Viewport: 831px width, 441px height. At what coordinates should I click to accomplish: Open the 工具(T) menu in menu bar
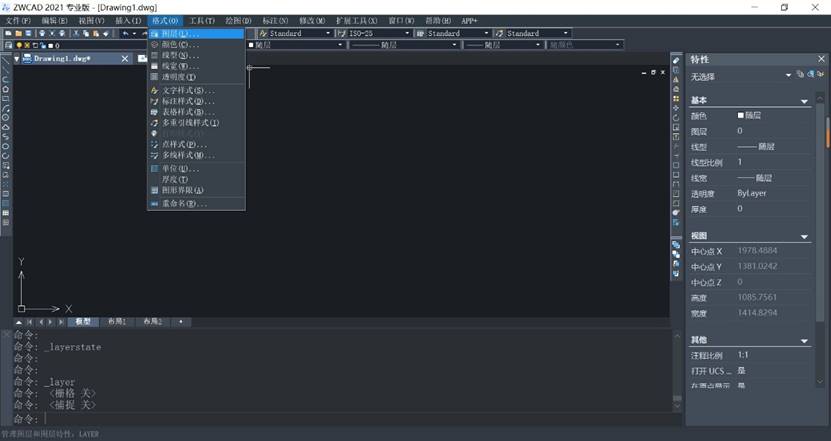(202, 20)
